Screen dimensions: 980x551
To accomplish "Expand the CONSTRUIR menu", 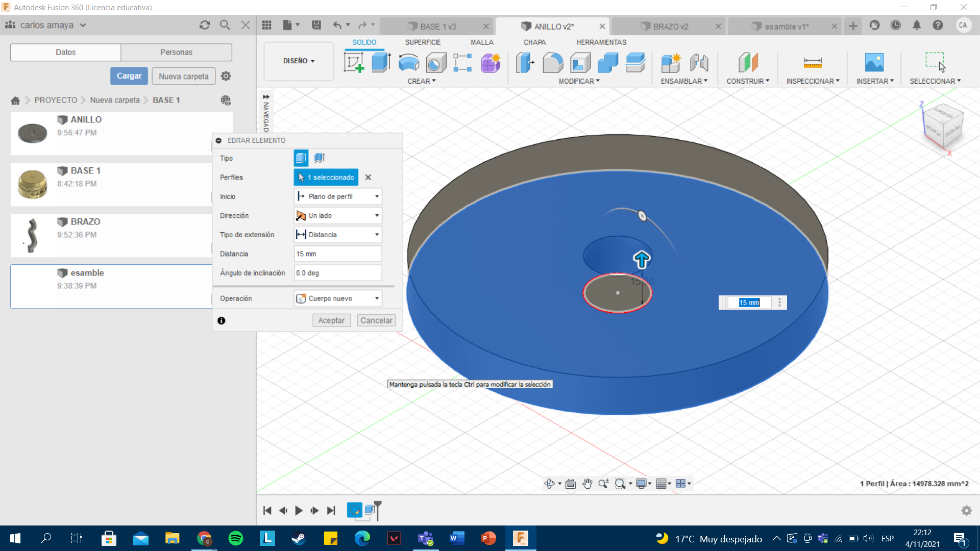I will pos(748,81).
